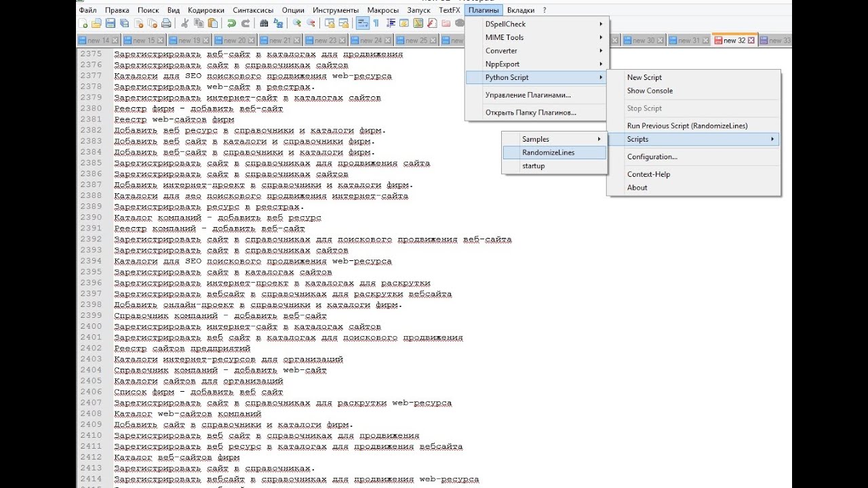This screenshot has height=488, width=868.
Task: Open the TextFX menu
Action: pyautogui.click(x=450, y=10)
